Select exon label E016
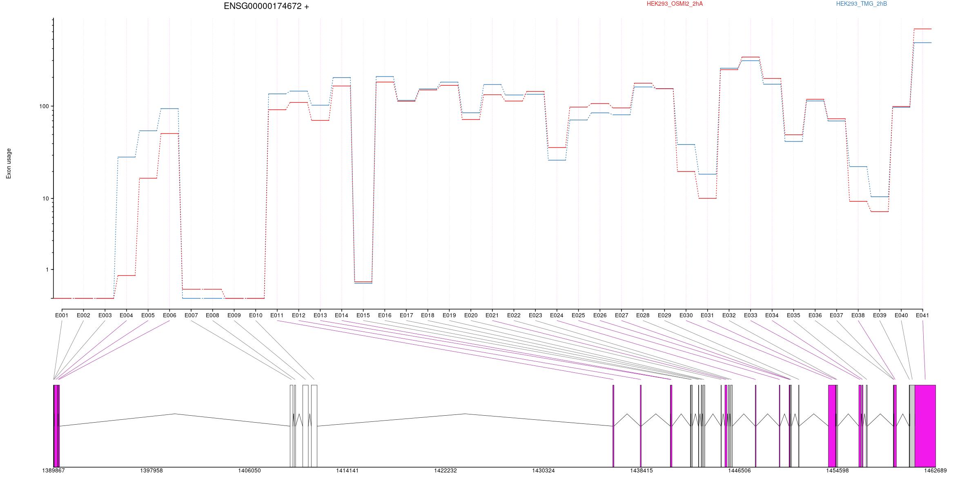The height and width of the screenshot is (490, 980). pyautogui.click(x=385, y=315)
